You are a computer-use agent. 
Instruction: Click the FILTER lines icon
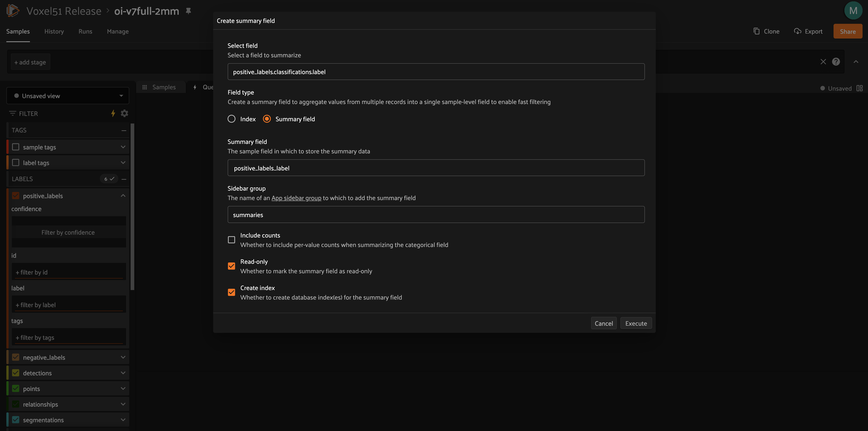[12, 114]
